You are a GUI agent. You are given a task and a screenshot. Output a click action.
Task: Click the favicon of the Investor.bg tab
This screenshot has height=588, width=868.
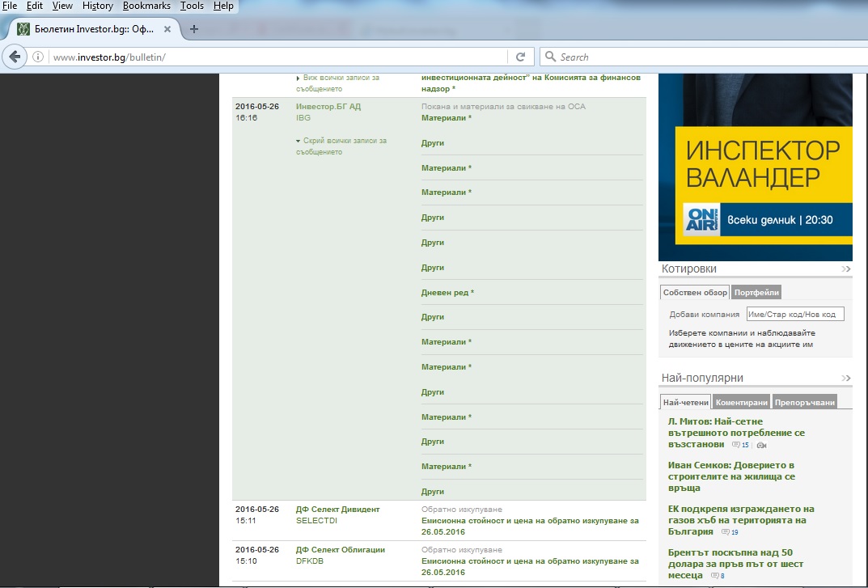click(x=23, y=29)
